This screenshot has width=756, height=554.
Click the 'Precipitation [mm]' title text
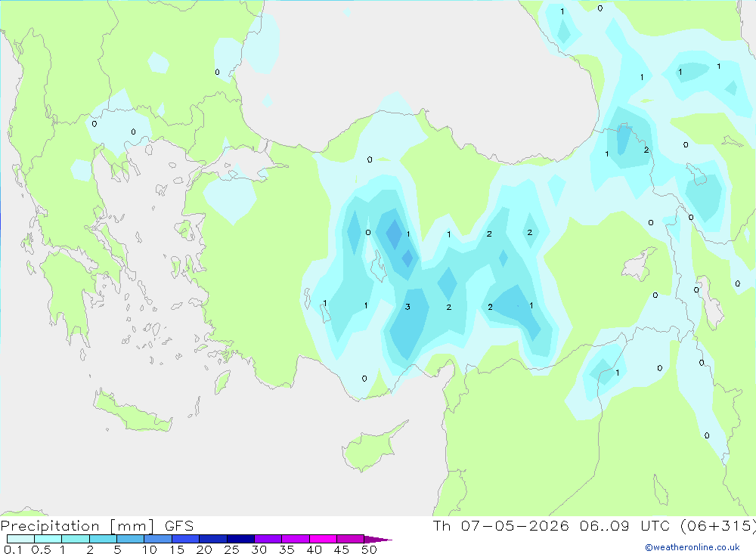coord(78,526)
